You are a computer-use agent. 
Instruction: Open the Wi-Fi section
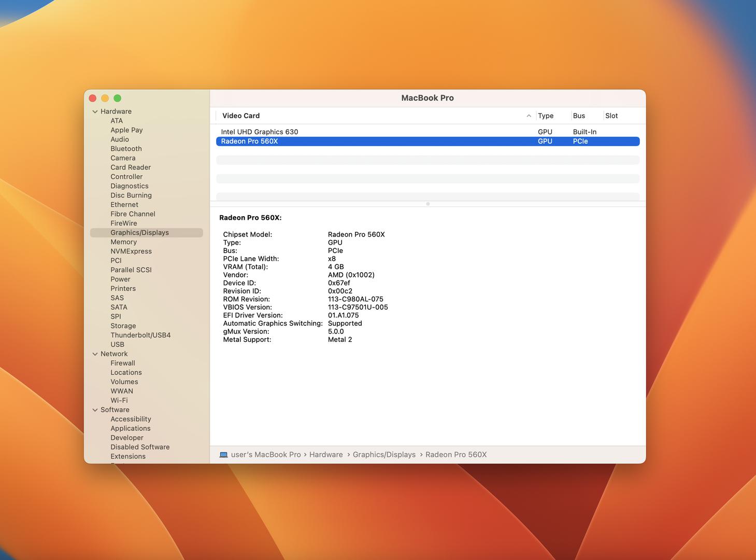click(119, 401)
